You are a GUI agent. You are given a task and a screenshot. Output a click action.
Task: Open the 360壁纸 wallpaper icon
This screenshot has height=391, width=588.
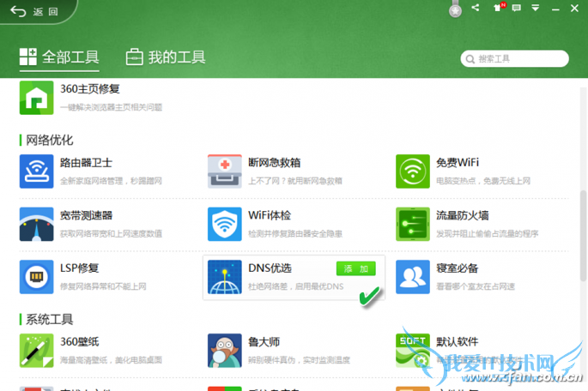tap(36, 351)
